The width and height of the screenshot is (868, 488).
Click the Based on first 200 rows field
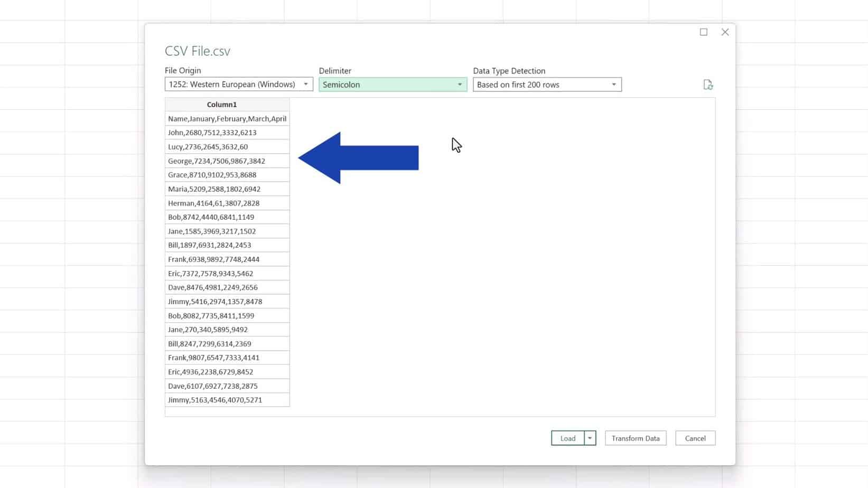coord(539,85)
